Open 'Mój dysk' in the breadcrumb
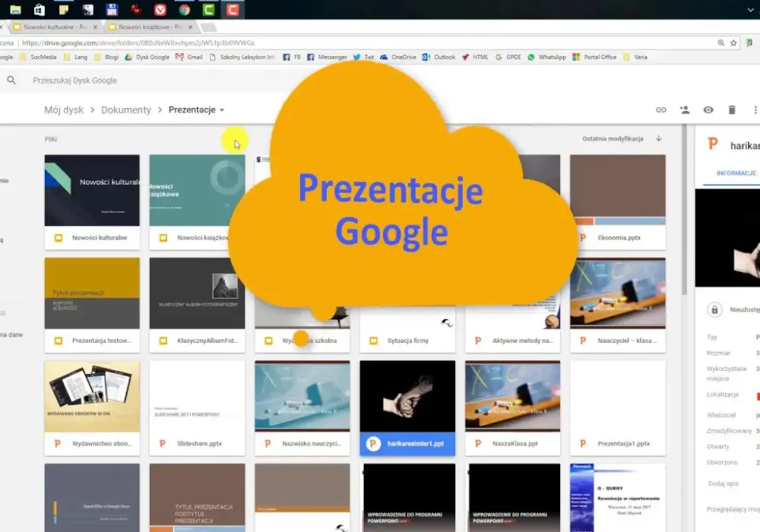Image resolution: width=760 pixels, height=532 pixels. tap(64, 110)
